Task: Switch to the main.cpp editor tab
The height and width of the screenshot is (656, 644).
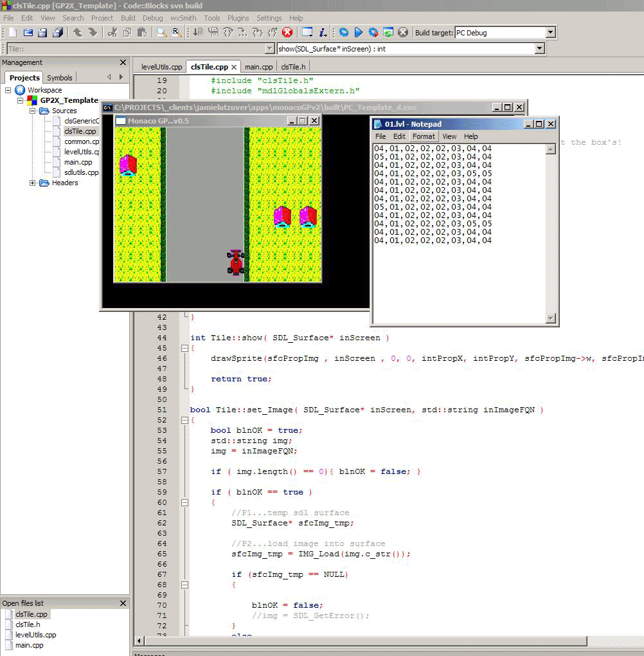Action: coord(258,66)
